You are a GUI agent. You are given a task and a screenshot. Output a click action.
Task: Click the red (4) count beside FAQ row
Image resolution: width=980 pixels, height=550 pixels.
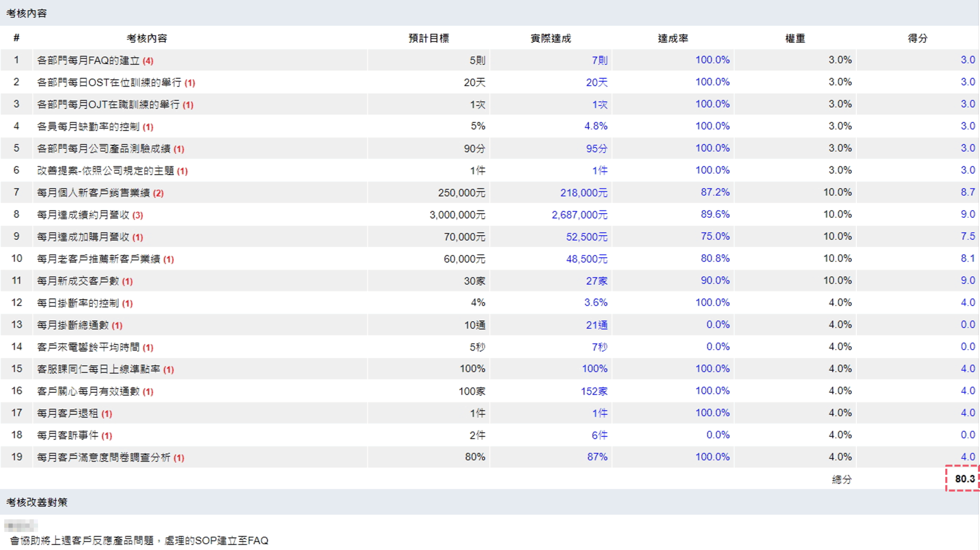[148, 61]
